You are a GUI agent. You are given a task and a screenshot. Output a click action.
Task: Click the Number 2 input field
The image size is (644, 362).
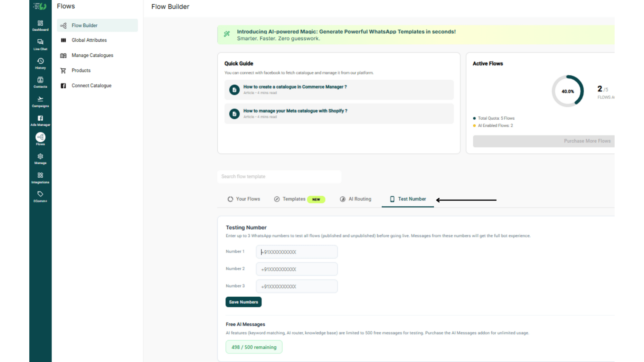coord(297,269)
